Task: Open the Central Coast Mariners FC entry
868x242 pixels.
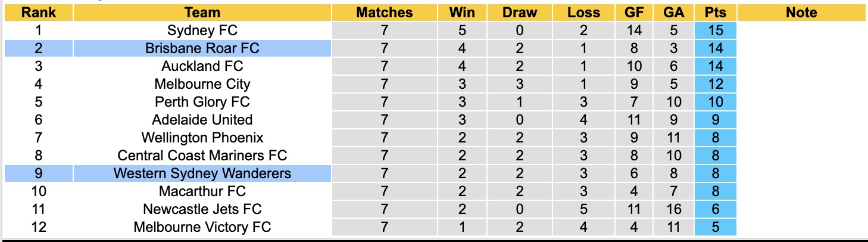Action: [202, 156]
